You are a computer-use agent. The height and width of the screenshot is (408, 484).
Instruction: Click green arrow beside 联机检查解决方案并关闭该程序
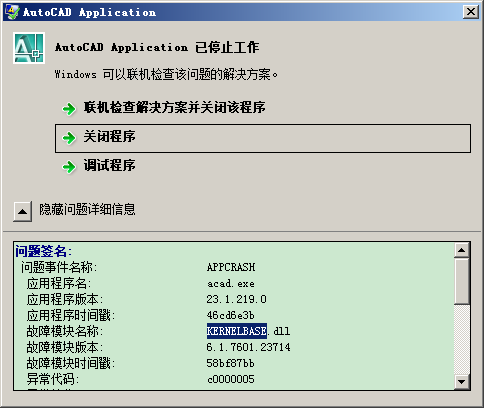pos(69,108)
